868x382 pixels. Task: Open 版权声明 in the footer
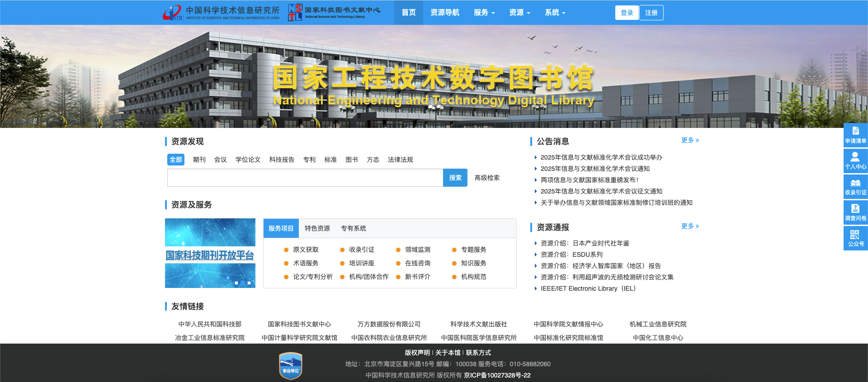pos(417,353)
